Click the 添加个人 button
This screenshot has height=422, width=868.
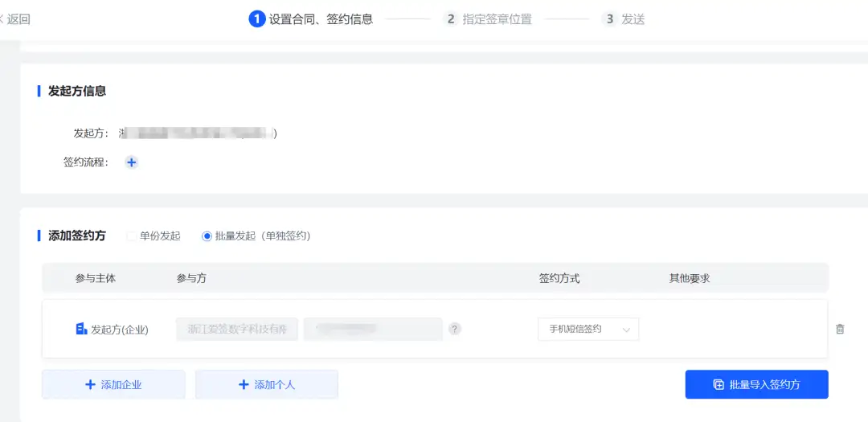(x=267, y=384)
